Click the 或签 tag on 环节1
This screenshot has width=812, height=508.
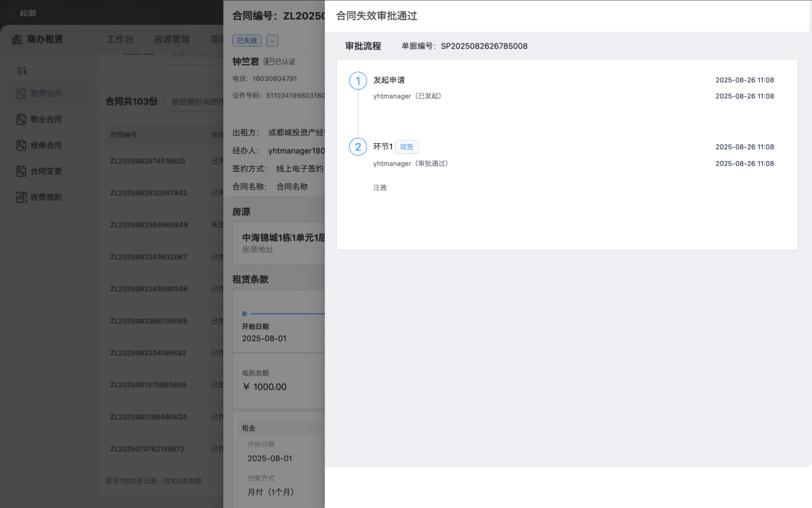[407, 147]
